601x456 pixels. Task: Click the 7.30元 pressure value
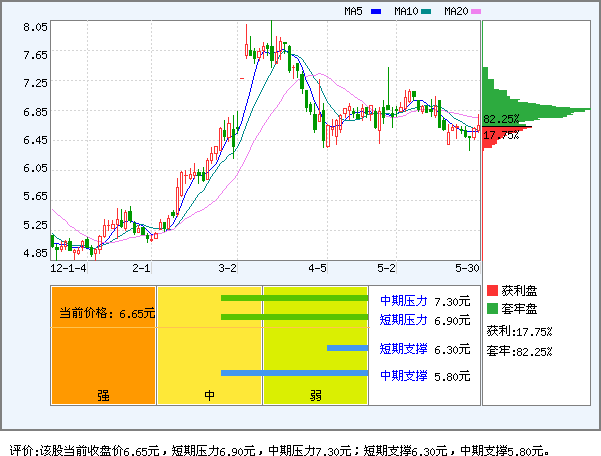pos(452,302)
